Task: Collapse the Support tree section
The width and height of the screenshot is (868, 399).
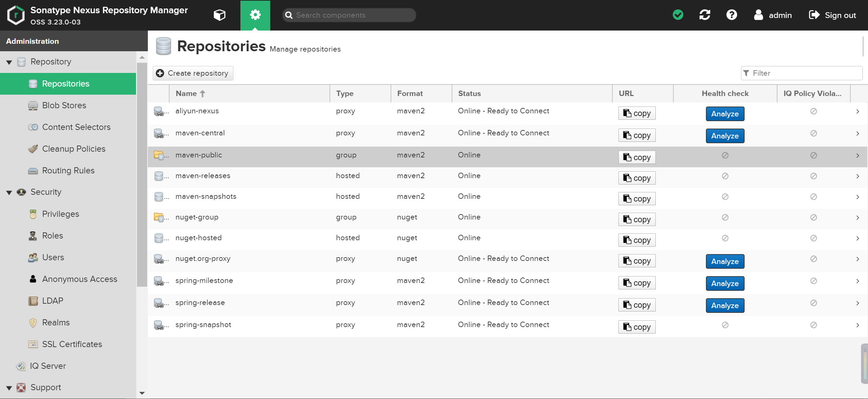Action: 9,388
